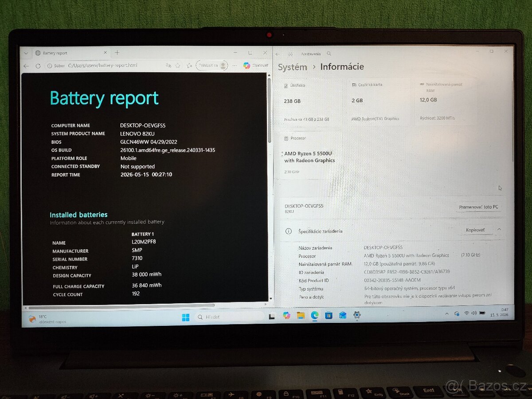Viewport: 532px width, 399px height.
Task: Open the Edge favorites list icon
Action: click(189, 66)
